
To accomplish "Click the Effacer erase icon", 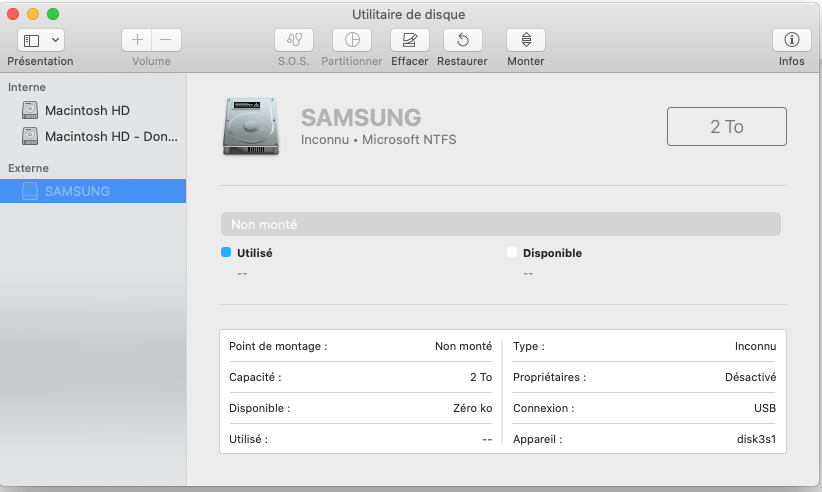I will pos(409,40).
